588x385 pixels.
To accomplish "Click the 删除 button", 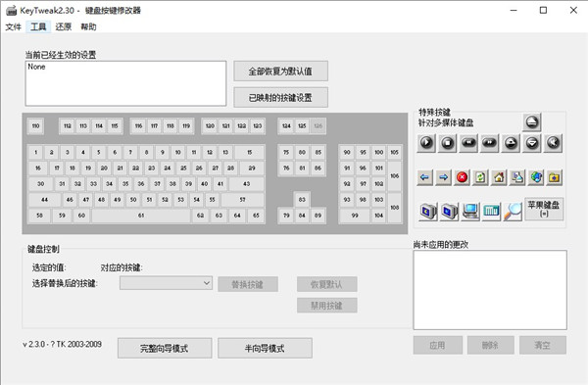I will (x=491, y=345).
